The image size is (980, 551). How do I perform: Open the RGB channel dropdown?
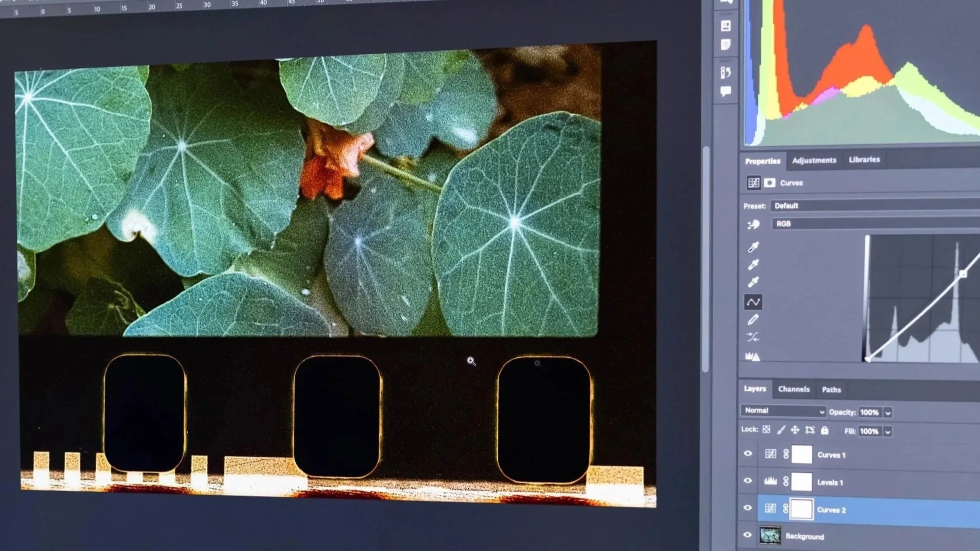tap(875, 223)
